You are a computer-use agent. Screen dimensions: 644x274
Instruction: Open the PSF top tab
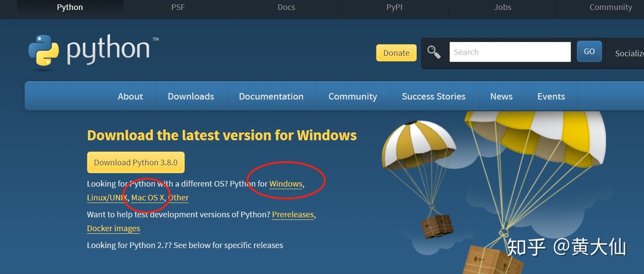point(178,7)
